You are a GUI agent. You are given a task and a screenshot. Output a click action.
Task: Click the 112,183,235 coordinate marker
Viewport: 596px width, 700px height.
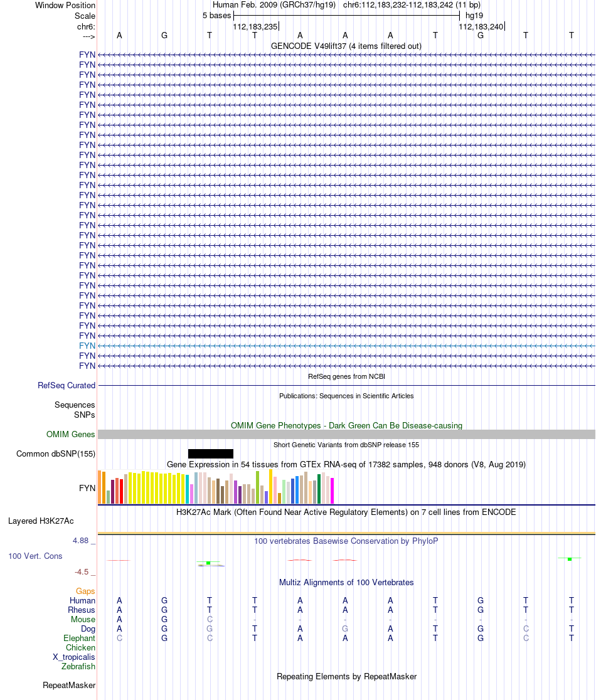click(255, 27)
